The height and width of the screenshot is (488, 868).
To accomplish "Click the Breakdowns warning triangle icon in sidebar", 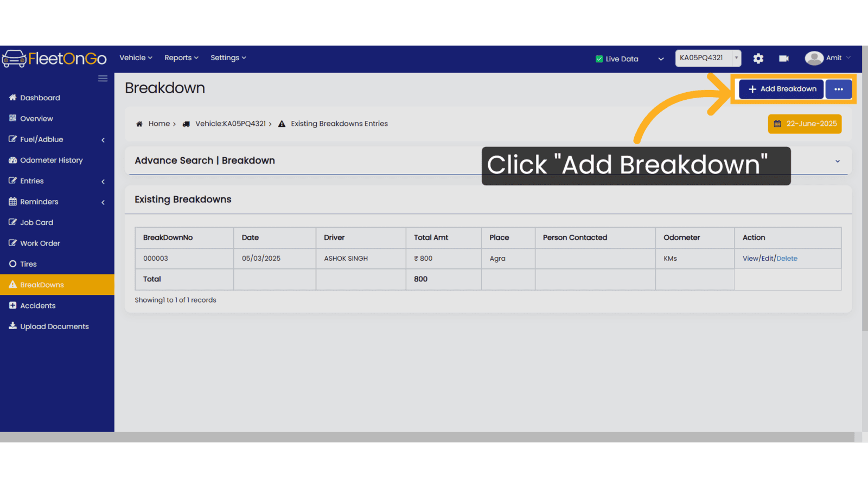I will (x=12, y=285).
